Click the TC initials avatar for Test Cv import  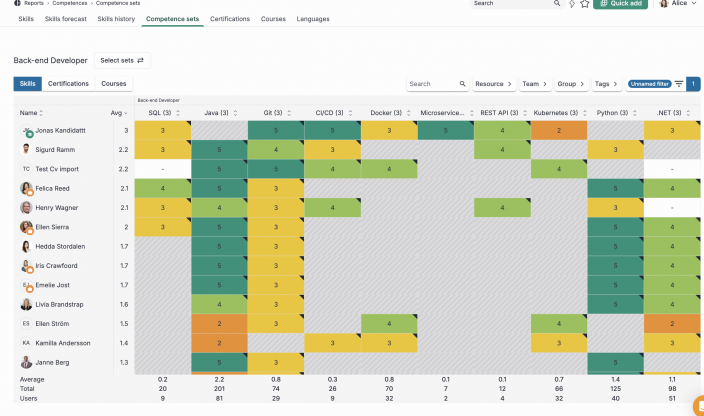26,169
